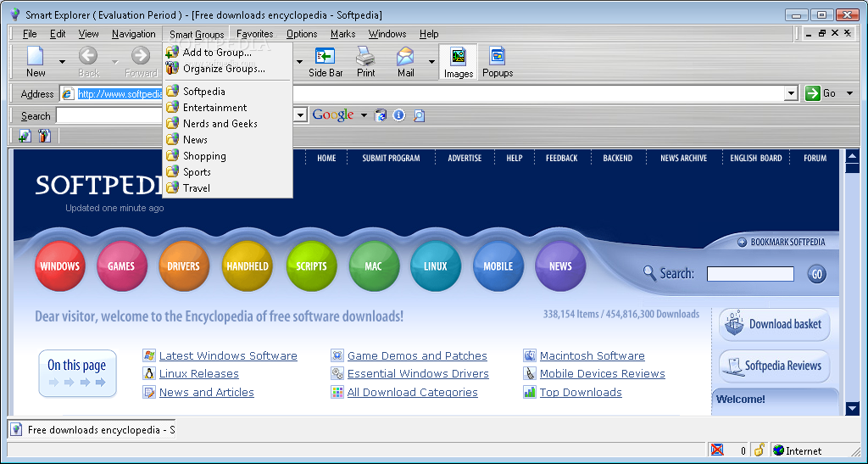
Task: Open the Side Bar toolbar icon
Action: [x=325, y=56]
